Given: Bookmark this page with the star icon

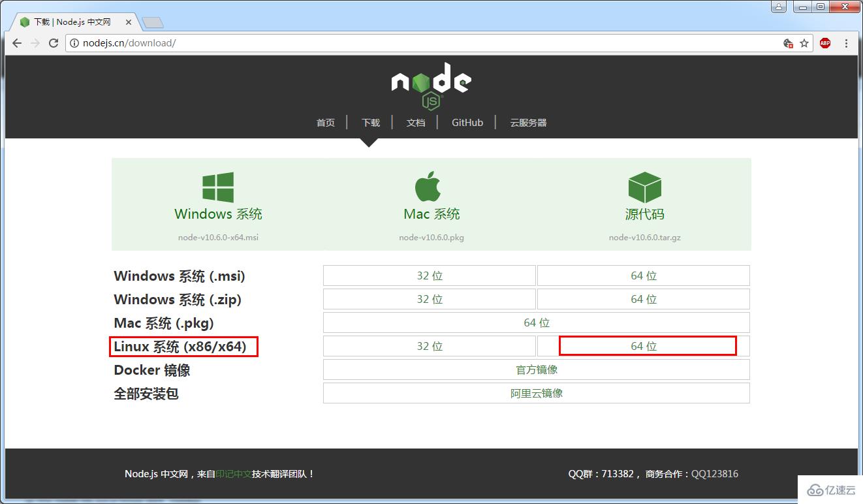Looking at the screenshot, I should pos(805,43).
